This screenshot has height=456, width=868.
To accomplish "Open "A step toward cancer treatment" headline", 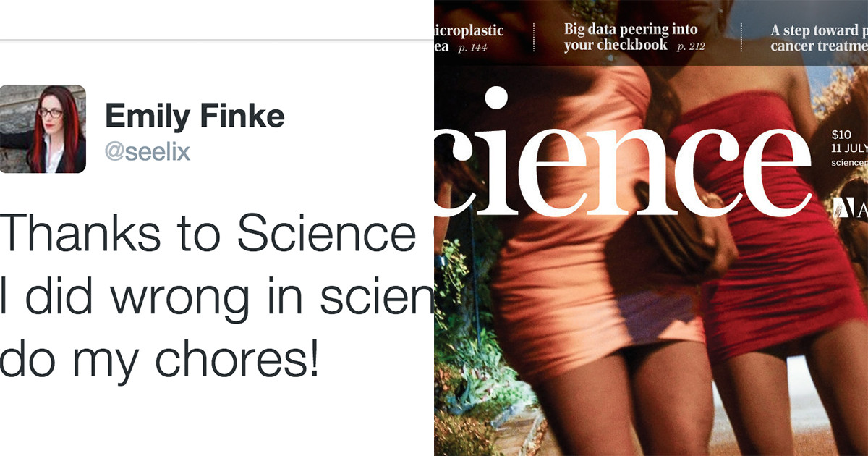I will click(x=819, y=38).
